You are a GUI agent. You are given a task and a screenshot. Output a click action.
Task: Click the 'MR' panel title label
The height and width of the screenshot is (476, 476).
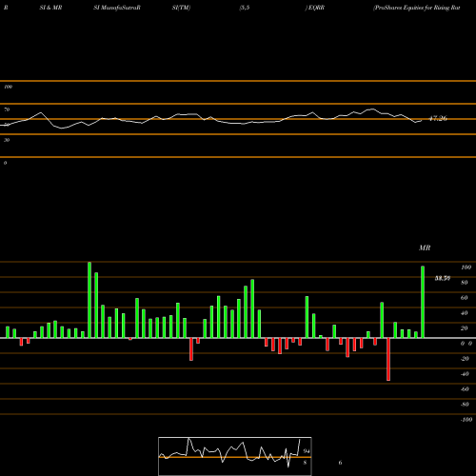tap(425, 248)
